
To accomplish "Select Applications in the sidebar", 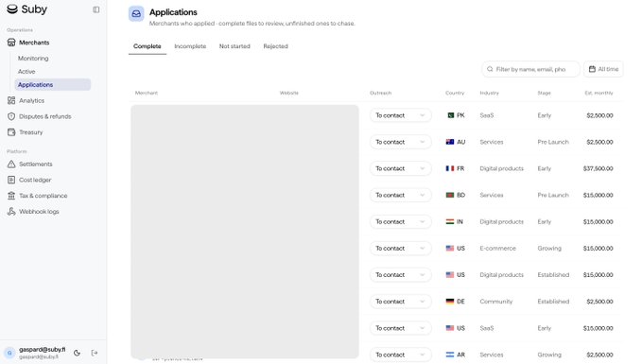I will click(53, 84).
